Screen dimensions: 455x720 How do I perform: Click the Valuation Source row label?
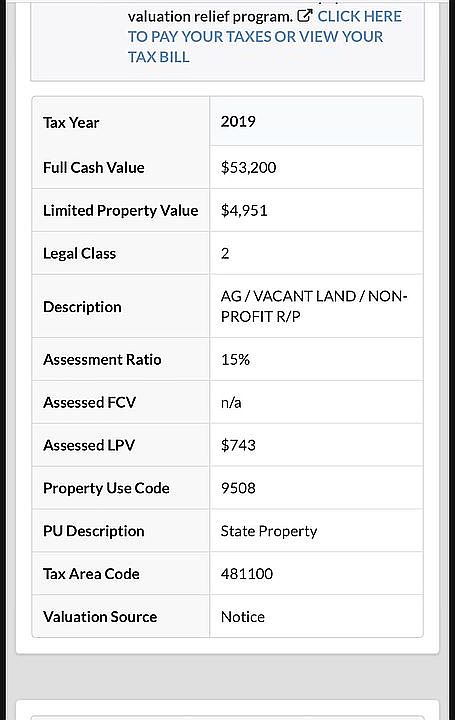(x=100, y=617)
